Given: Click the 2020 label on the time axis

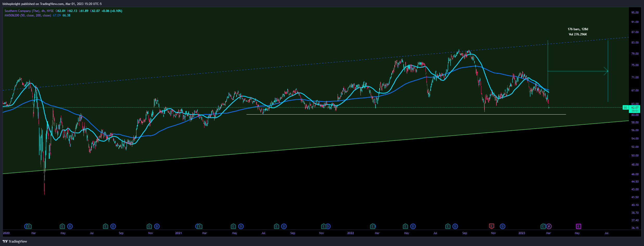Looking at the screenshot, I should tap(6, 233).
